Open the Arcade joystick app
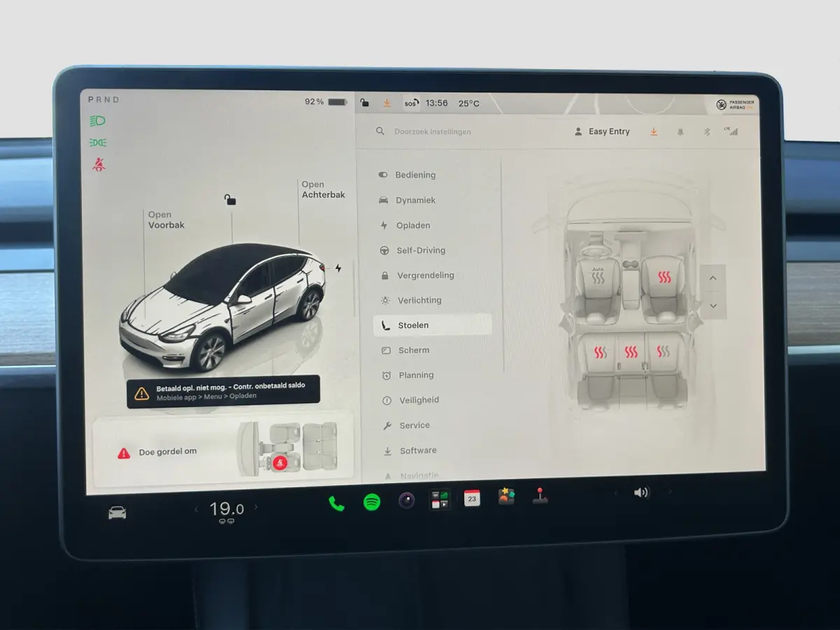 pyautogui.click(x=540, y=496)
